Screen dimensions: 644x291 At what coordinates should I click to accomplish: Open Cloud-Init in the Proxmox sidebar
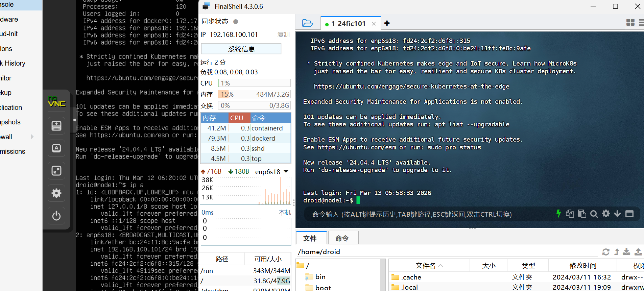click(x=9, y=34)
